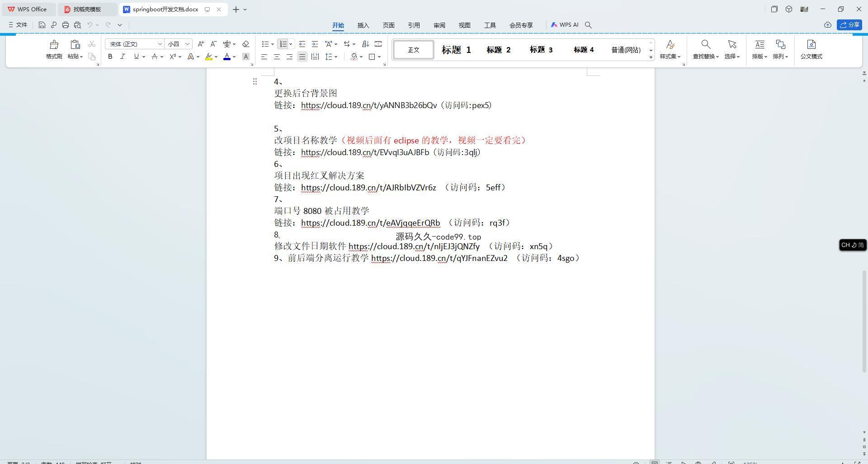This screenshot has width=868, height=464.
Task: Open the 文件 menu
Action: pyautogui.click(x=18, y=25)
